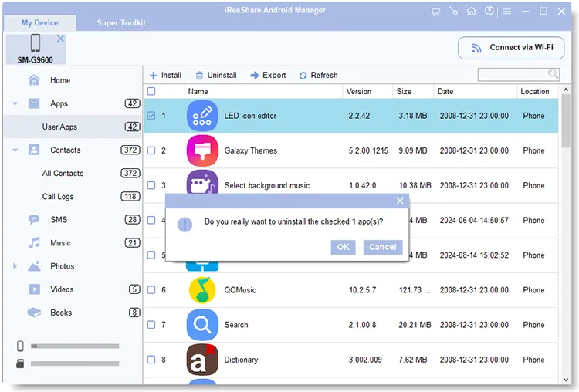Click the Dictionary app icon
The height and width of the screenshot is (392, 579).
[x=202, y=360]
